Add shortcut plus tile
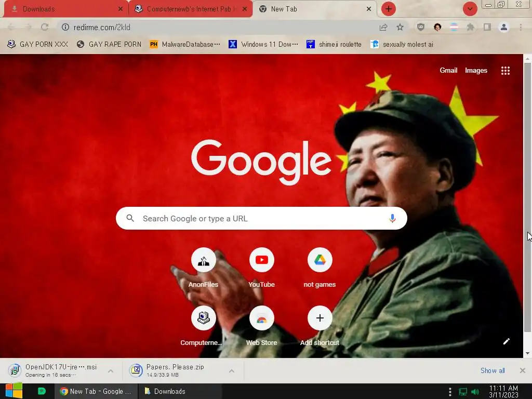The width and height of the screenshot is (532, 399). coord(320,326)
